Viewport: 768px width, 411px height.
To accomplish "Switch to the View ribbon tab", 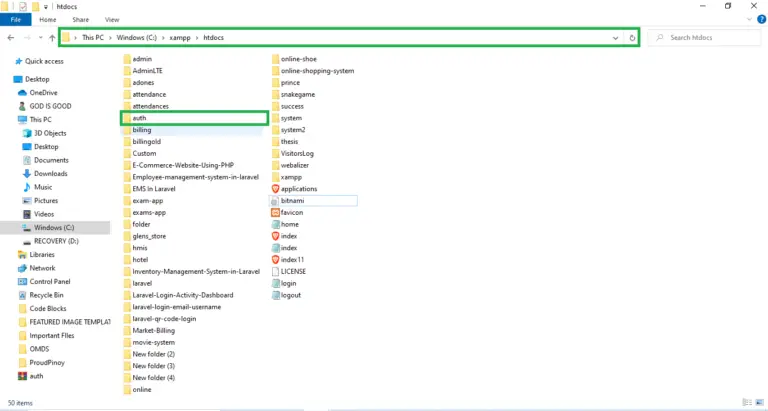I will pos(112,19).
